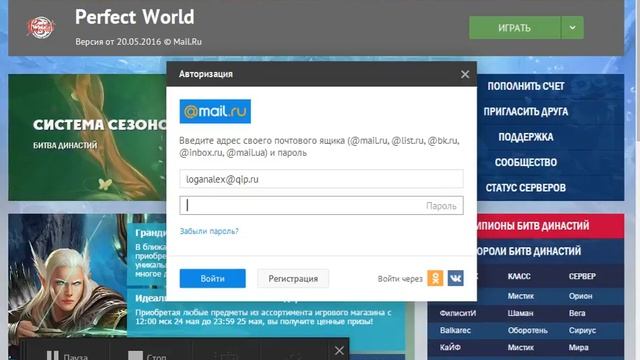Screen dimensions: 640x360
Task: Click the Сириус server cell
Action: pyautogui.click(x=582, y=330)
